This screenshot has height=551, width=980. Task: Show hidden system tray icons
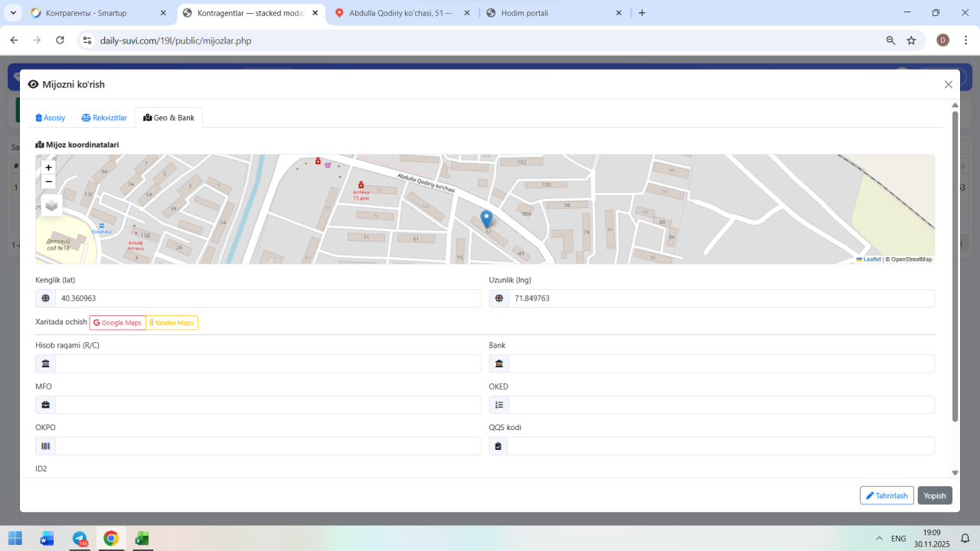point(878,539)
